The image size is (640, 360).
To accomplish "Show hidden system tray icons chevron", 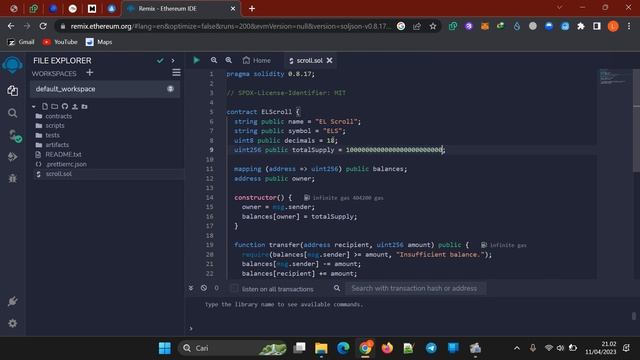I will tap(517, 348).
